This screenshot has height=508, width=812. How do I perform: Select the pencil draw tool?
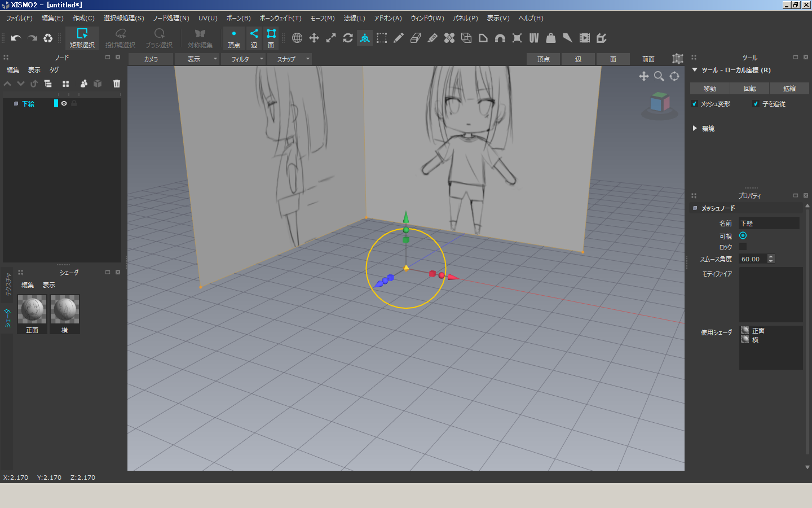(399, 38)
